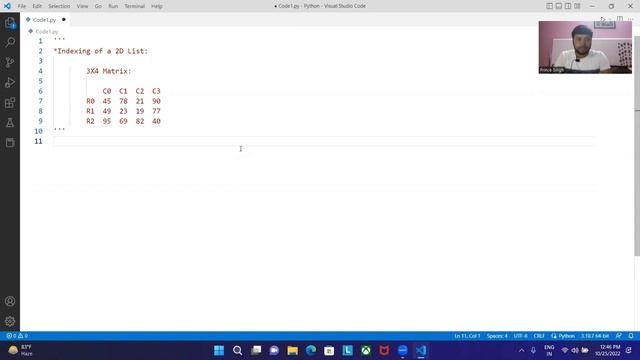Image resolution: width=640 pixels, height=360 pixels.
Task: Select Python interpreter 3.10.7 64-bit
Action: click(595, 336)
